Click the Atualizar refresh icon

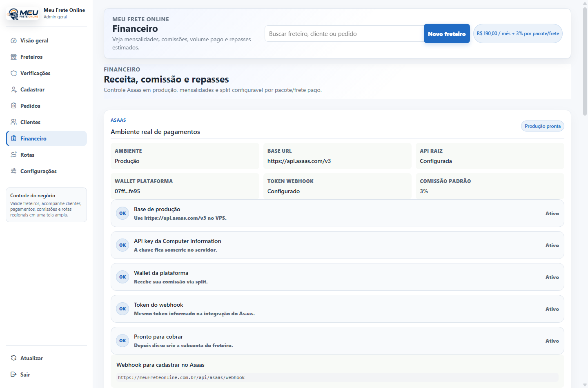[13, 358]
